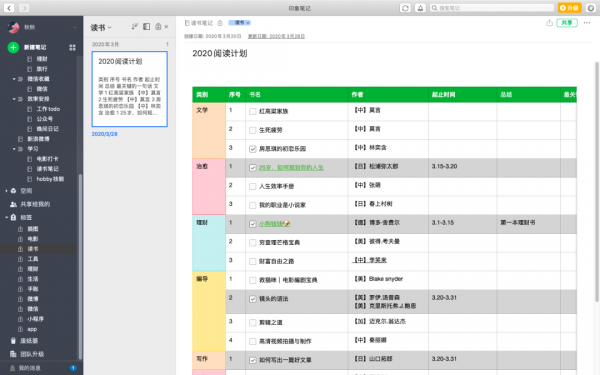This screenshot has width=600, height=375.
Task: Click the green 共享 share button
Action: (x=567, y=23)
